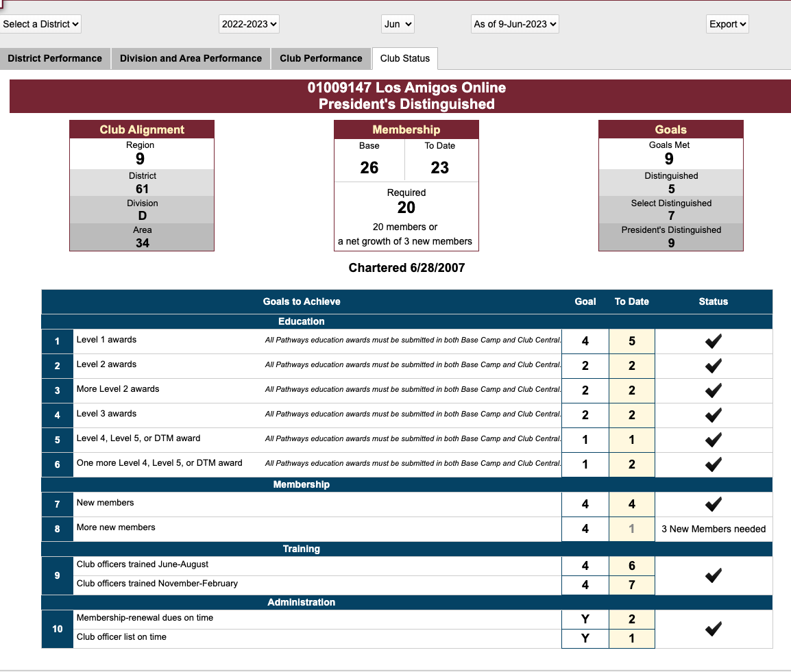Click checkmark status for New members
Image resolution: width=791 pixels, height=672 pixels.
(x=714, y=504)
